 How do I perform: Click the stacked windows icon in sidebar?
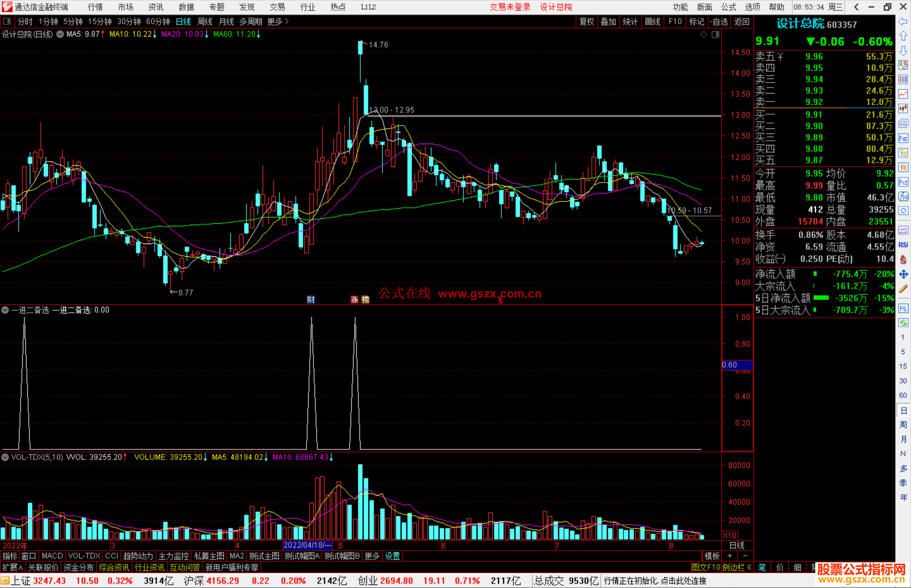coord(903,124)
